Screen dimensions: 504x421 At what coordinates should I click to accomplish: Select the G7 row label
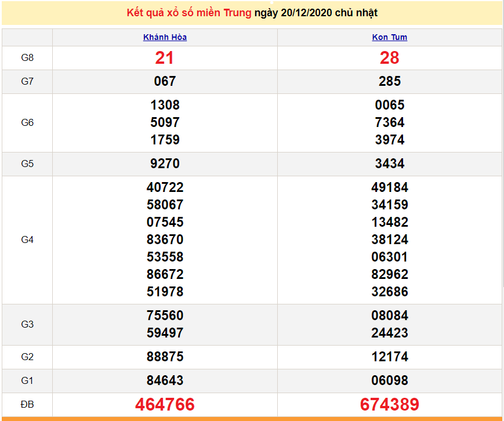(27, 81)
